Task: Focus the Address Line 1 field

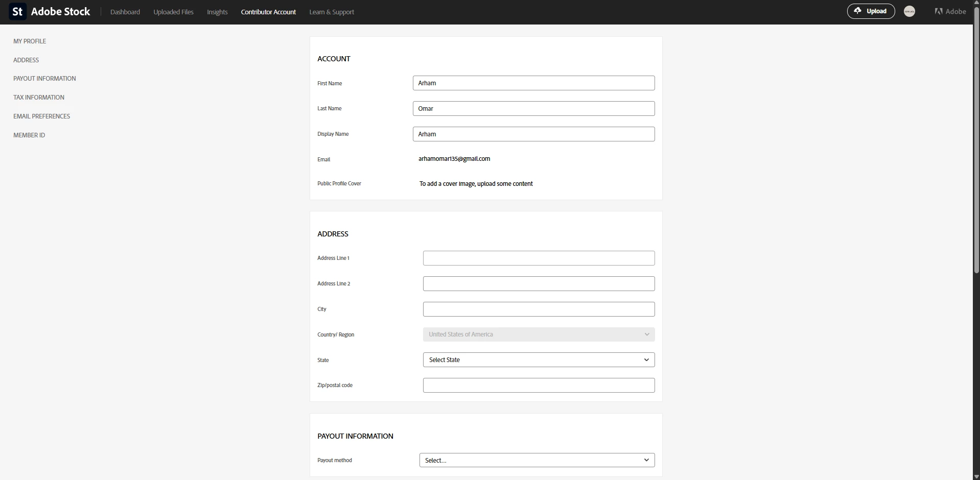Action: tap(539, 258)
